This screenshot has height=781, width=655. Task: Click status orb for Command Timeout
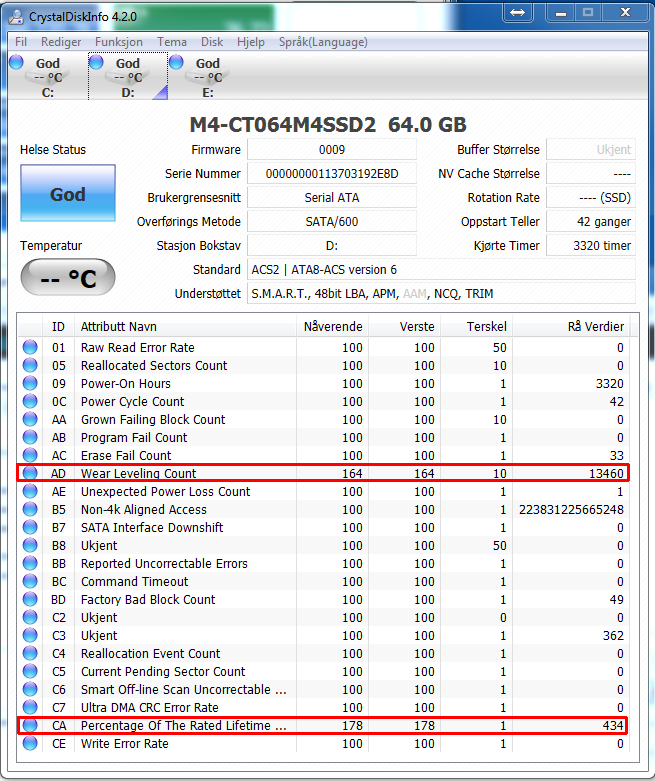[30, 581]
